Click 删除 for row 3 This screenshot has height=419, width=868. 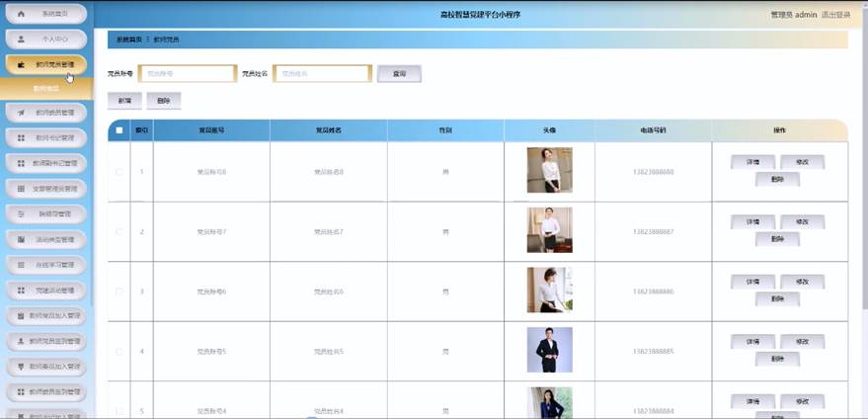[x=777, y=298]
